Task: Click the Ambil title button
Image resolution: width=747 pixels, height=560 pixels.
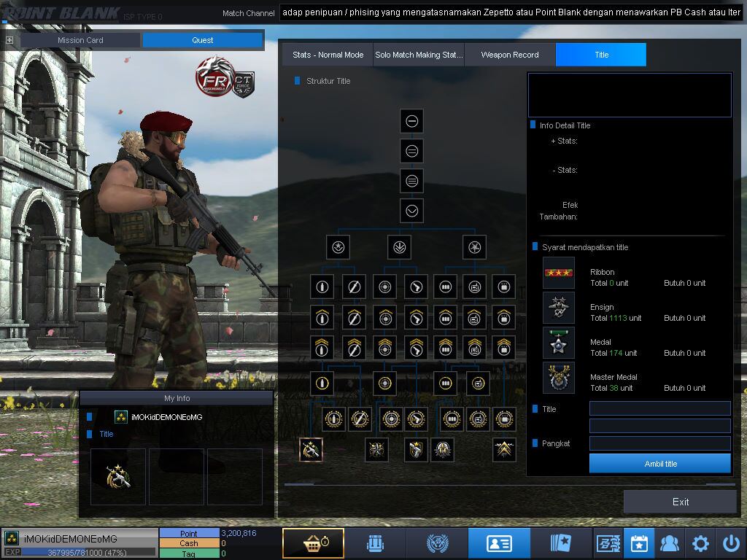Action: 660,464
